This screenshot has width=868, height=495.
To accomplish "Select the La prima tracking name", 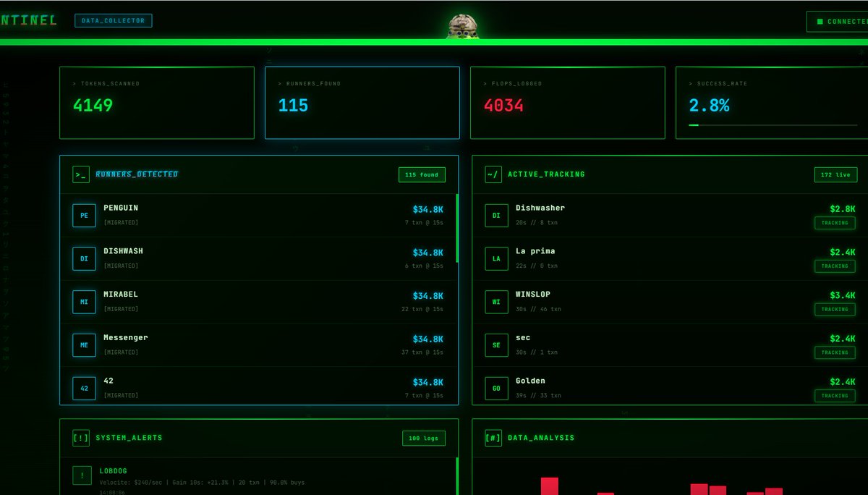I will [535, 251].
